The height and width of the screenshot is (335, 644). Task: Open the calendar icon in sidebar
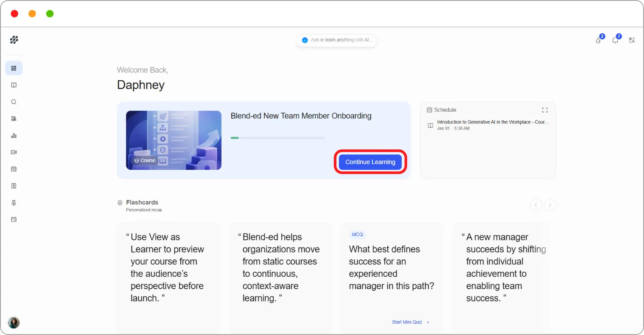coord(14,169)
